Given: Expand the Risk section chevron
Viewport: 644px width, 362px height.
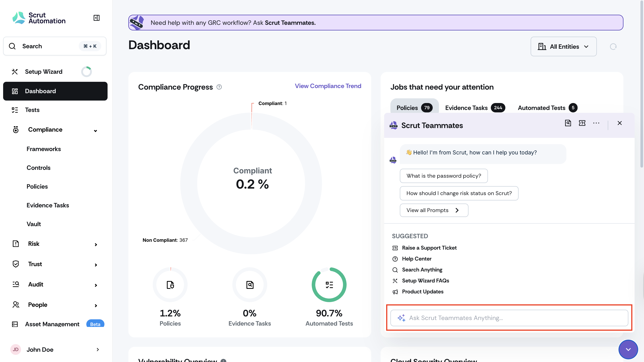Looking at the screenshot, I should [96, 245].
